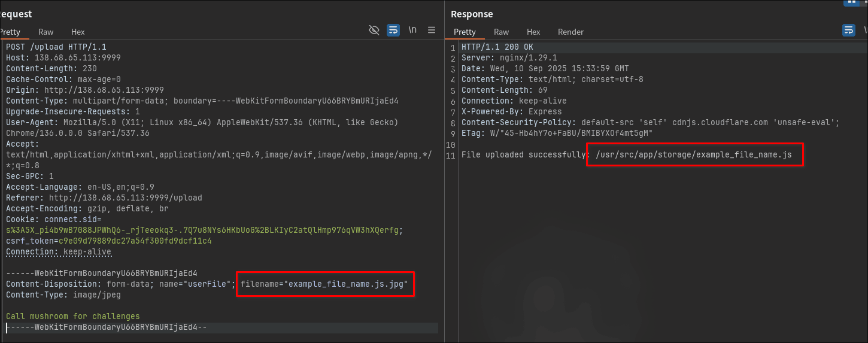Toggle word wrap in the Response panel
The height and width of the screenshot is (343, 868).
coord(849,30)
